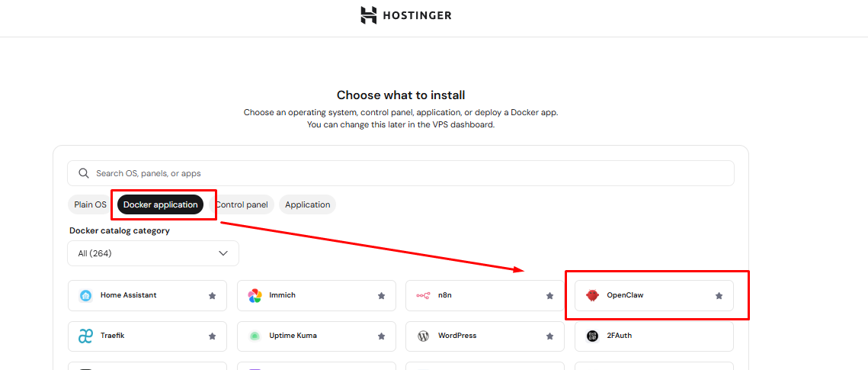This screenshot has width=868, height=370.
Task: Click the Home Assistant app icon
Action: coord(85,295)
